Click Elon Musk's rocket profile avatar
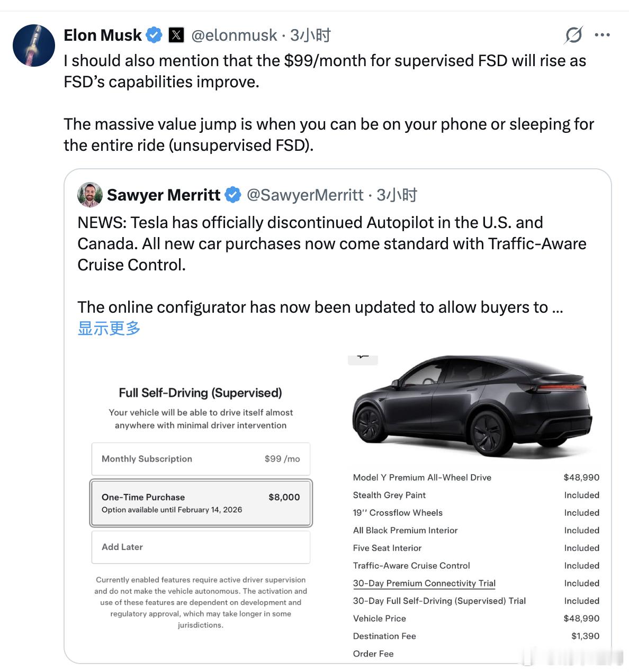Viewport: 629px width, 672px height. point(34,46)
